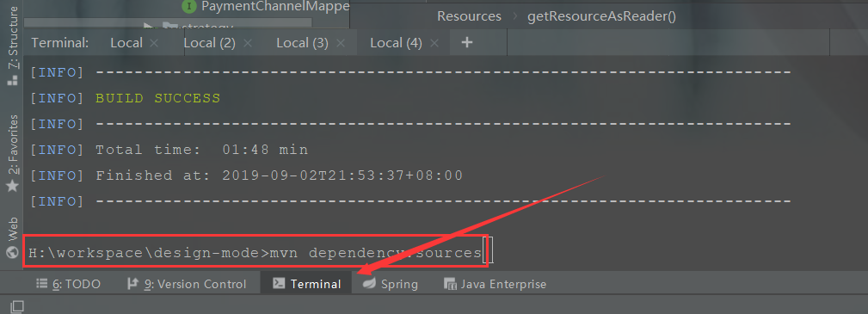Screen dimensions: 868x314
Task: Click the getResourceAsReader() breadcrumb
Action: click(x=601, y=16)
